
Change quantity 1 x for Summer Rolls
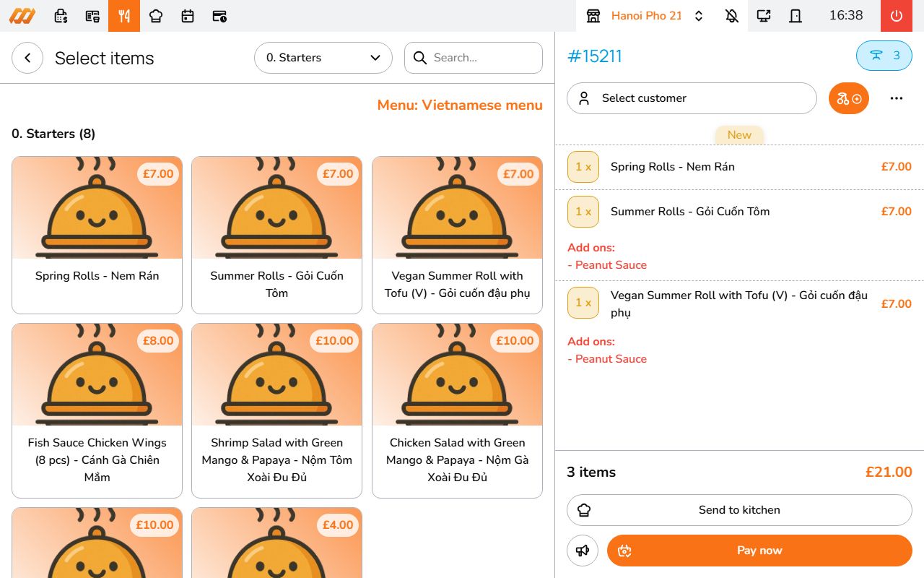click(x=583, y=212)
